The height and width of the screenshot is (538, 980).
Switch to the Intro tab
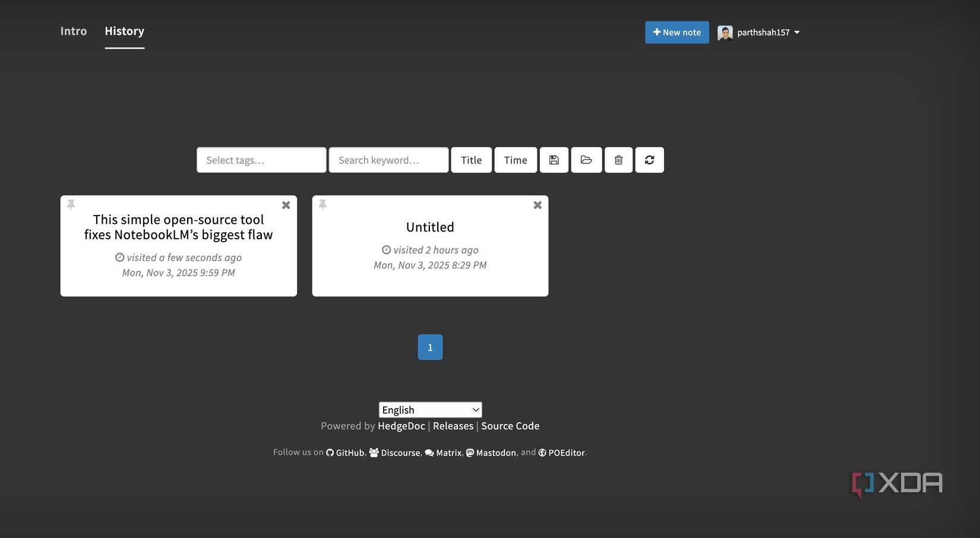pyautogui.click(x=73, y=31)
